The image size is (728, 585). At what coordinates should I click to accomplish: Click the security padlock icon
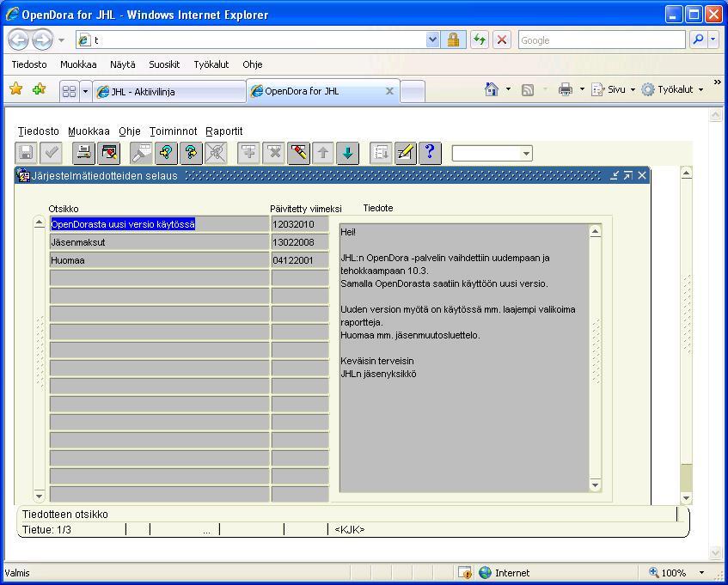tap(454, 40)
